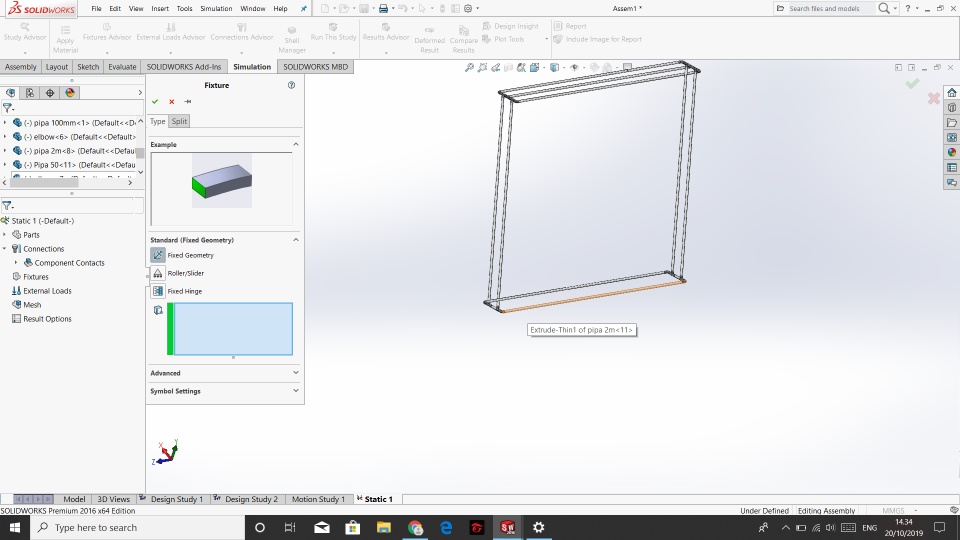Screen dimensions: 960x540
Task: Open File Explorer folder icon in task pane
Action: coord(951,122)
